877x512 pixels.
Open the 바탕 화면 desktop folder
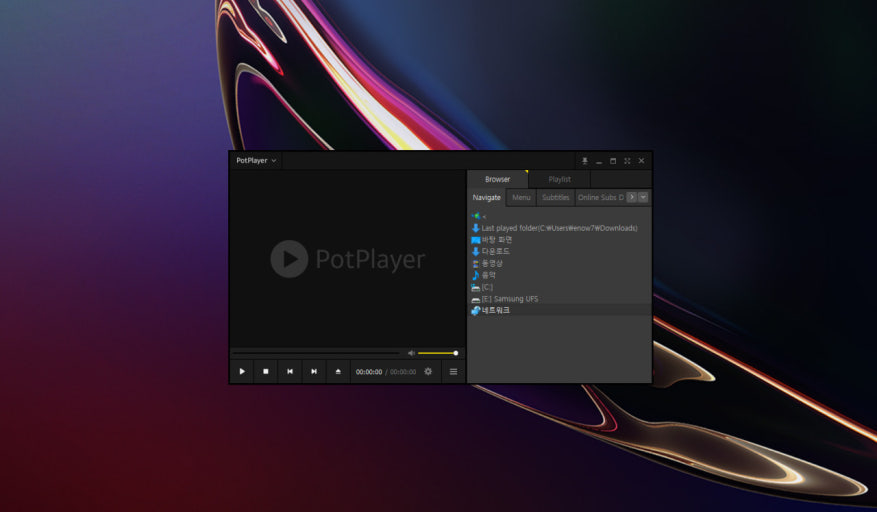click(x=559, y=239)
